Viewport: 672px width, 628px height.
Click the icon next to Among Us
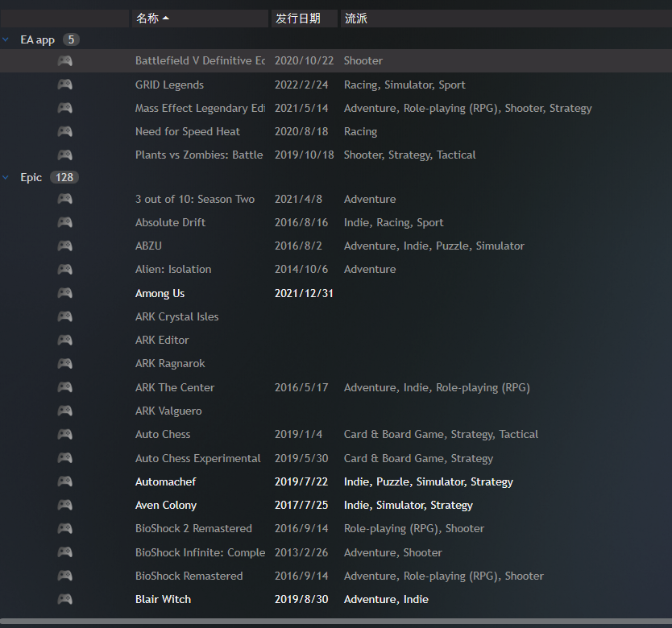click(x=64, y=292)
